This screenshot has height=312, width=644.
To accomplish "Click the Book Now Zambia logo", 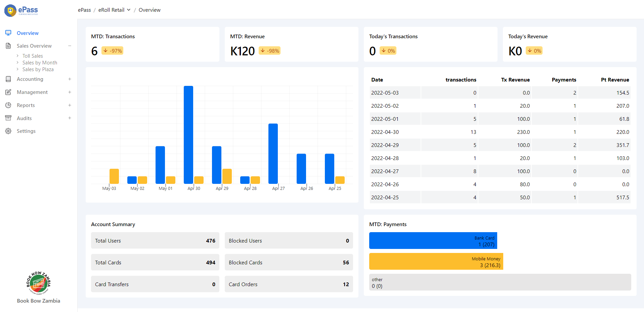I will (x=39, y=283).
